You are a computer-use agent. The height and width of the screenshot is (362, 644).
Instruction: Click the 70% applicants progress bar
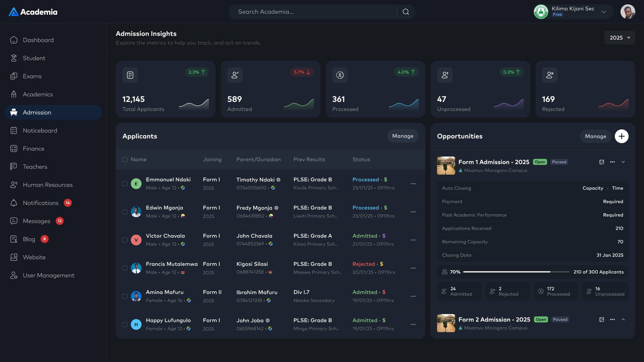coord(516,272)
